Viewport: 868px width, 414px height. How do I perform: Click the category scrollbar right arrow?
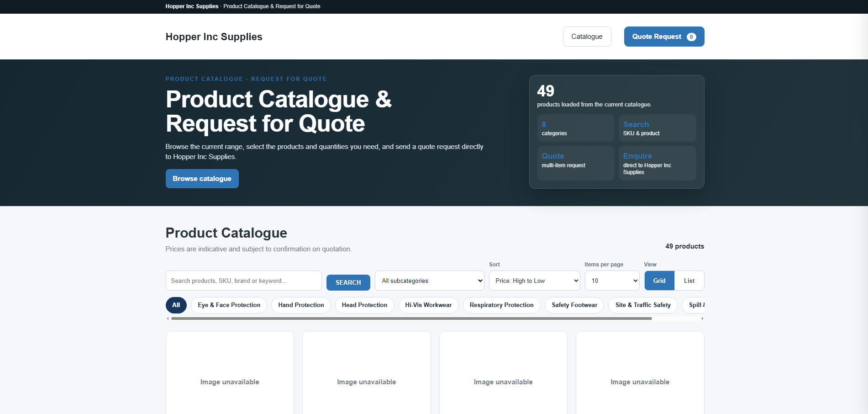(702, 318)
